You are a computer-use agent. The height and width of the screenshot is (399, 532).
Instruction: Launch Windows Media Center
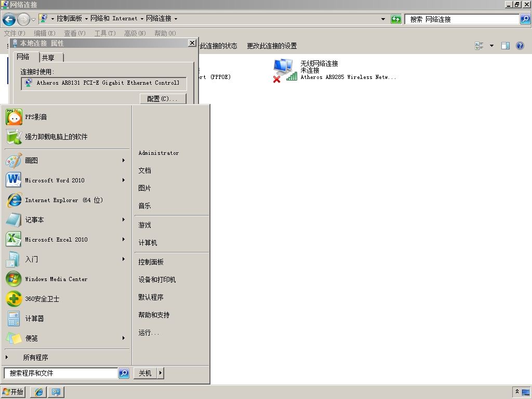click(x=66, y=279)
